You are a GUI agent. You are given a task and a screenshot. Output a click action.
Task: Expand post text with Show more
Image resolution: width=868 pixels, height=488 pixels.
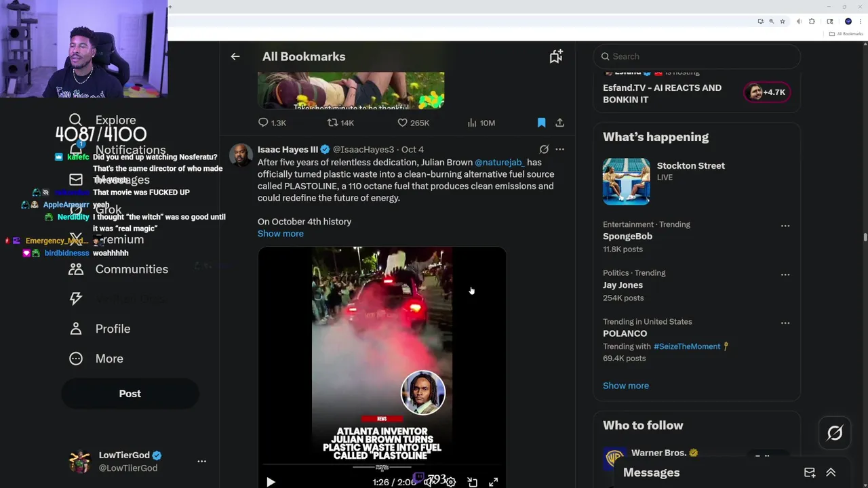tap(280, 233)
